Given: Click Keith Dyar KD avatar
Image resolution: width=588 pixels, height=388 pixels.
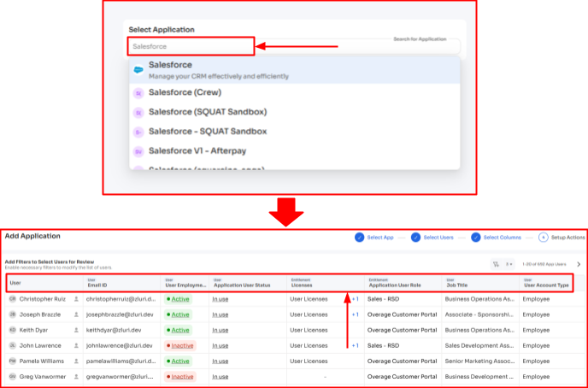Looking at the screenshot, I should 12,330.
